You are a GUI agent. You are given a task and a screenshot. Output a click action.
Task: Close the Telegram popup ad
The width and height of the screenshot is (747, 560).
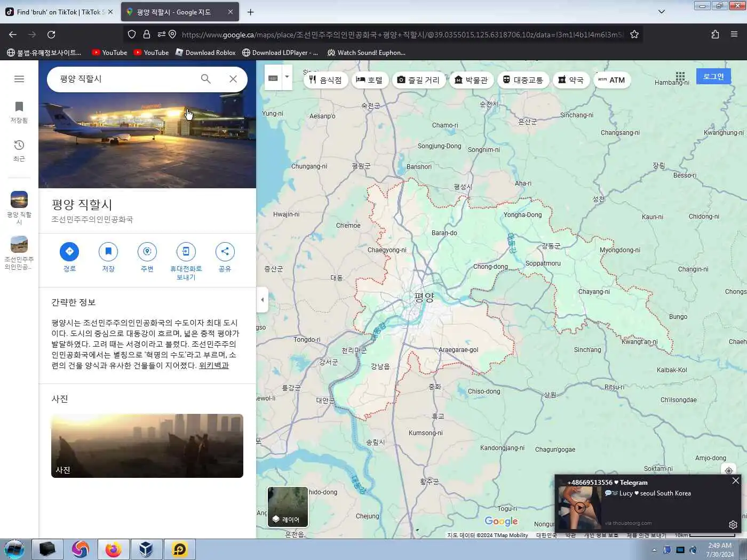736,481
